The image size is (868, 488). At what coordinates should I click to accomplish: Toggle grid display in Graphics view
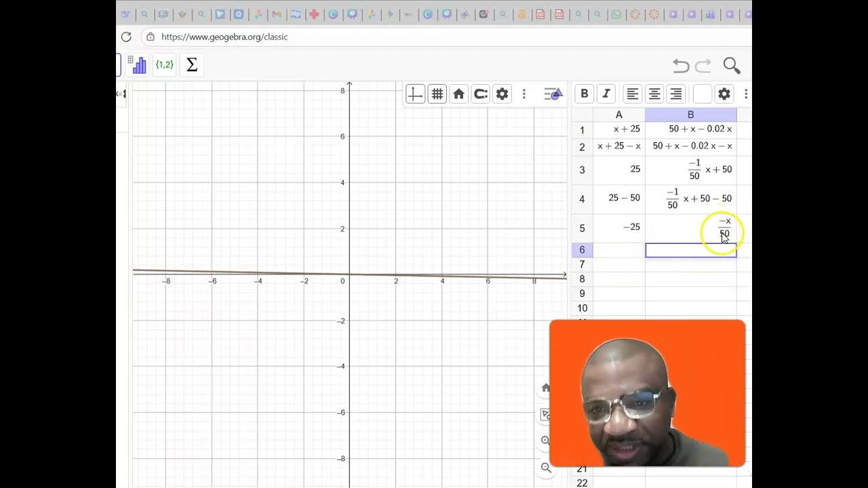(x=437, y=94)
